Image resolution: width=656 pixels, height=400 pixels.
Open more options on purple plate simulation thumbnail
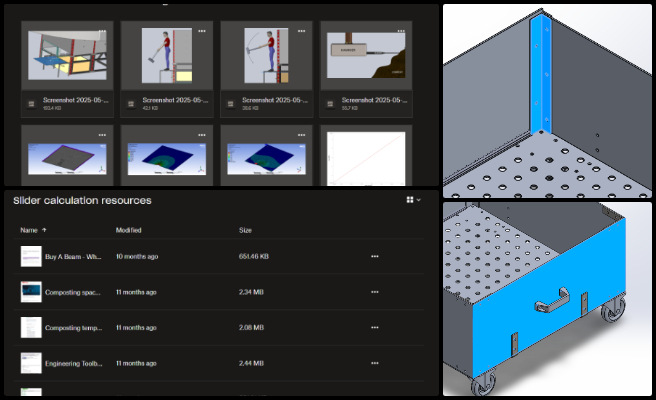[x=102, y=135]
